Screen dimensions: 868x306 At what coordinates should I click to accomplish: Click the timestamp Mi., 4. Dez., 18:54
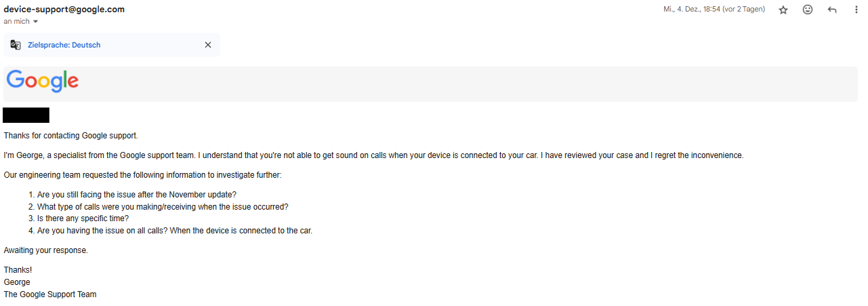click(714, 9)
